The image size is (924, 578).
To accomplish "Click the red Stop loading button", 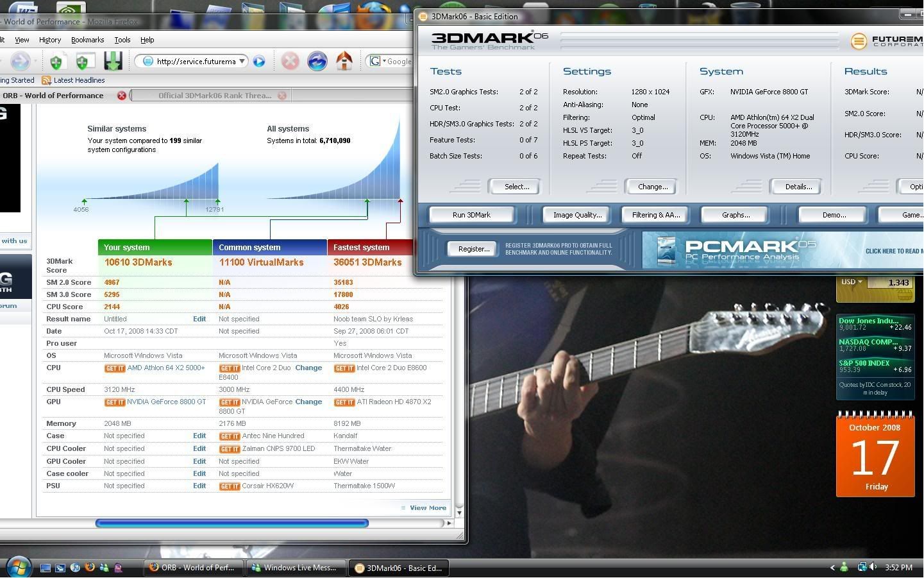I will tap(290, 62).
